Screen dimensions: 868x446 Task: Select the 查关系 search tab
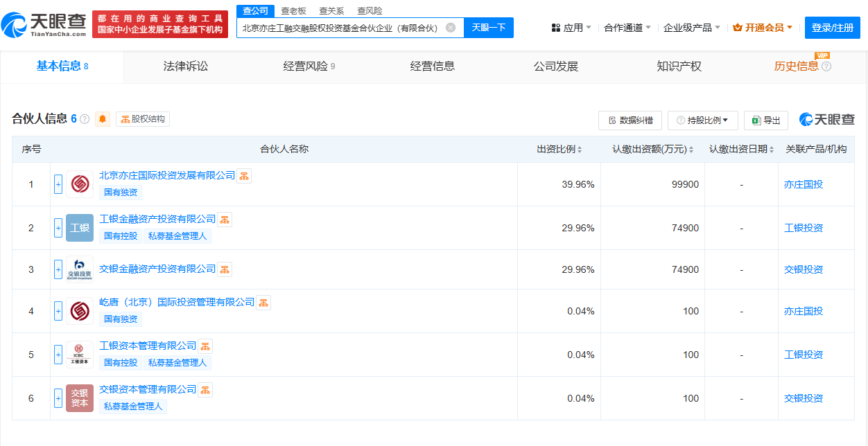pyautogui.click(x=331, y=11)
